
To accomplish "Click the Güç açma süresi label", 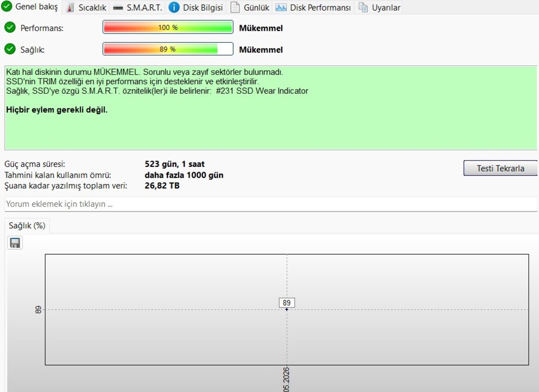I will [x=35, y=164].
